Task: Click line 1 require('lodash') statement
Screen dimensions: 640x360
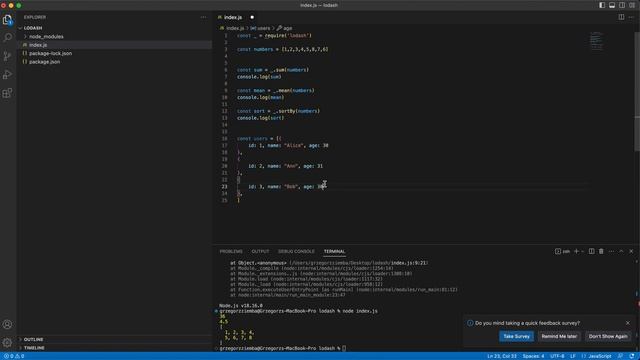Action: tap(274, 36)
